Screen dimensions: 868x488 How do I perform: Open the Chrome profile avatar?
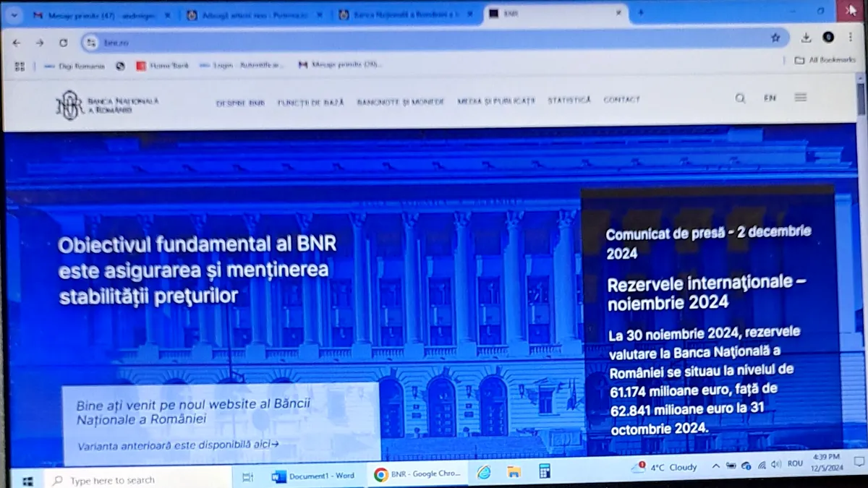828,37
